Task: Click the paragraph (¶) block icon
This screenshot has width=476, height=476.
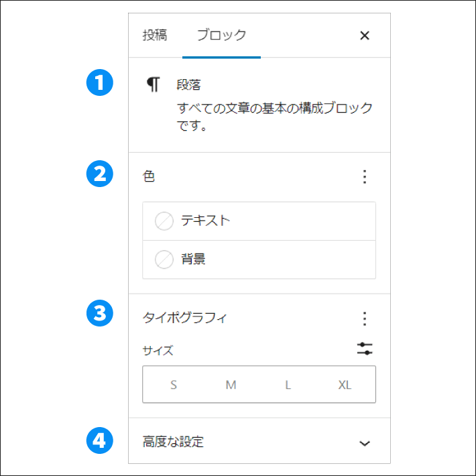Action: (154, 84)
